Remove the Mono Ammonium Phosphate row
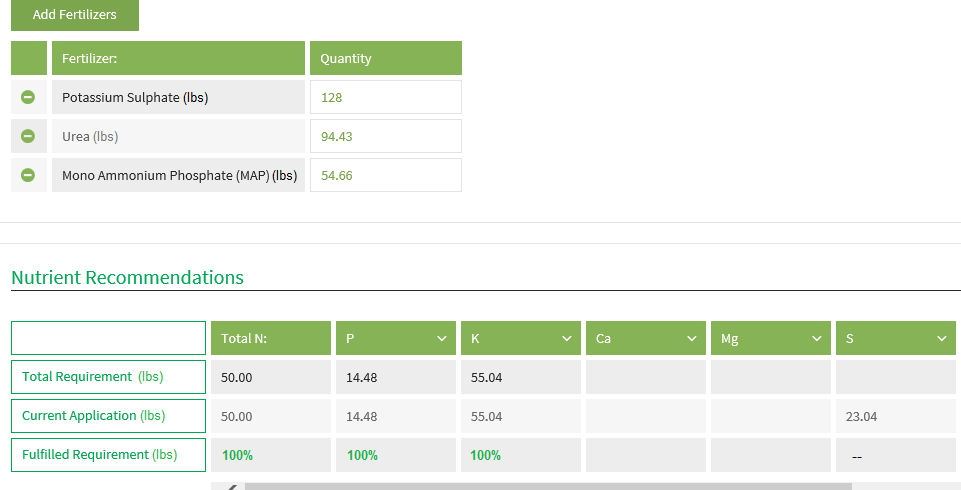The width and height of the screenshot is (961, 490). coord(28,175)
